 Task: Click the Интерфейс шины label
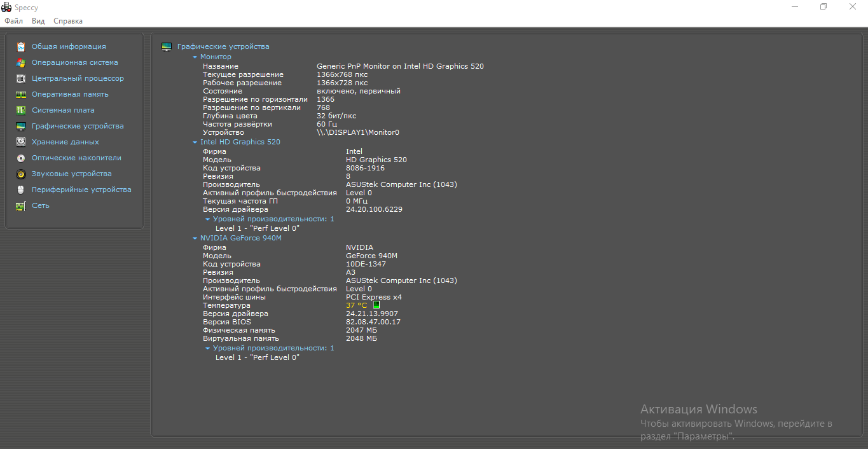coord(234,297)
